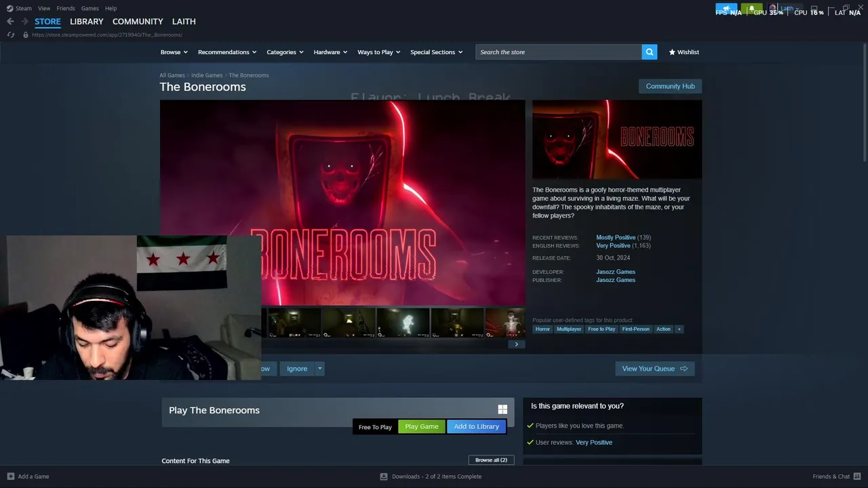Open the Very Positive English reviews
The height and width of the screenshot is (488, 868).
tap(614, 245)
